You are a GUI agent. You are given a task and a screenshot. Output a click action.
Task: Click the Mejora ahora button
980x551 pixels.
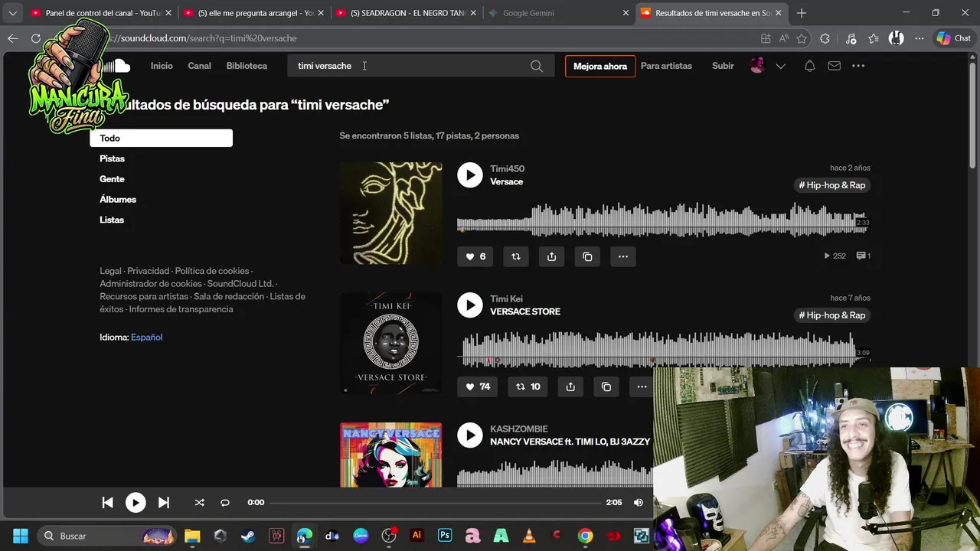[x=600, y=66]
